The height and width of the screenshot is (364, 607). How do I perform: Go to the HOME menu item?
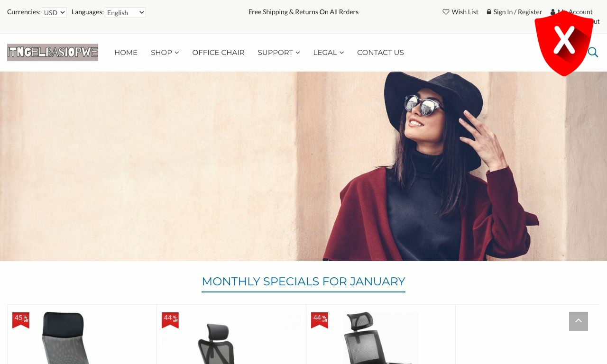click(x=126, y=53)
